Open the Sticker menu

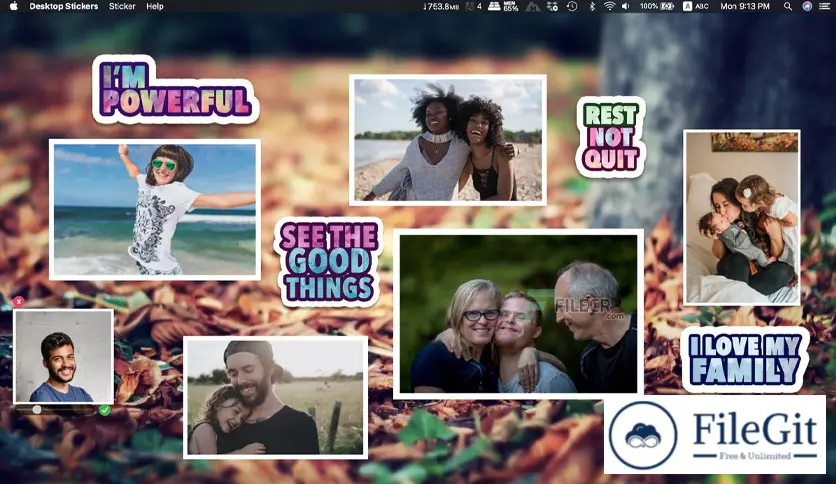click(x=122, y=6)
